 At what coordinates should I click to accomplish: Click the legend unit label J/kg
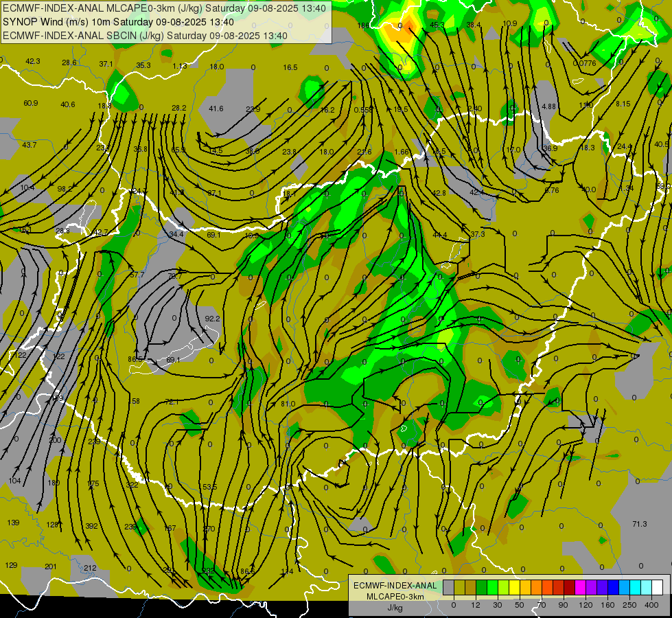[x=395, y=608]
